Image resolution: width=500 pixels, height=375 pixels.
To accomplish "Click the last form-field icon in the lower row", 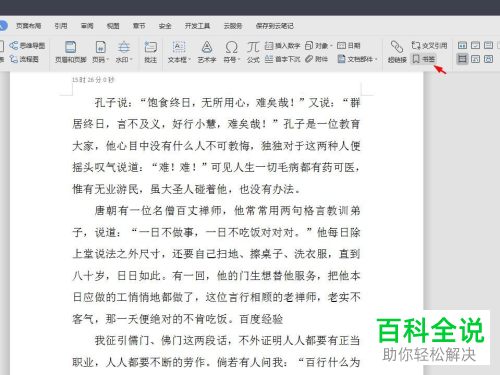I will pos(488,59).
